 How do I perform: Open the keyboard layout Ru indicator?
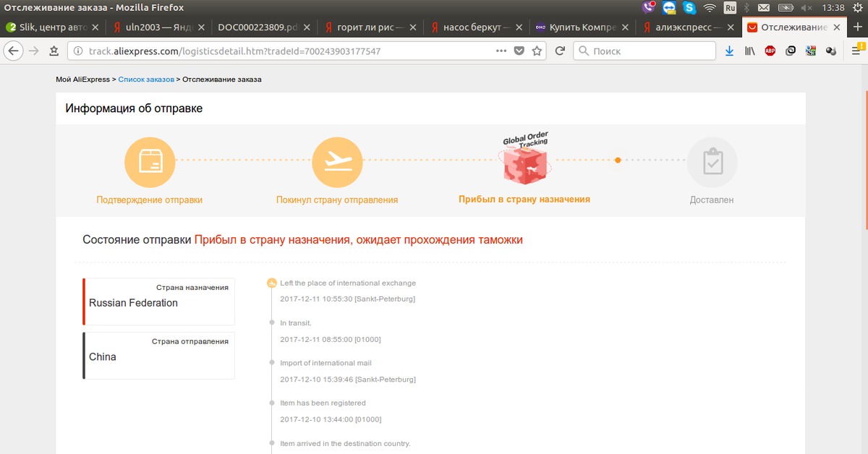click(730, 8)
